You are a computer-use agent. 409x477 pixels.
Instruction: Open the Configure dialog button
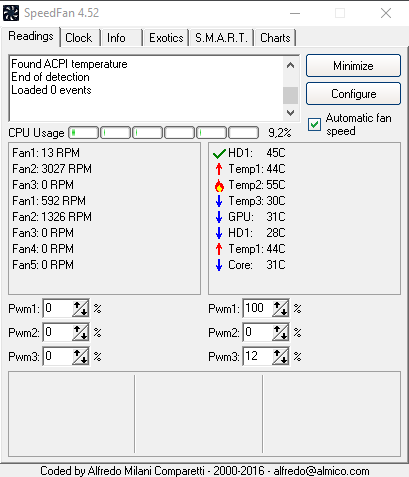coord(353,94)
